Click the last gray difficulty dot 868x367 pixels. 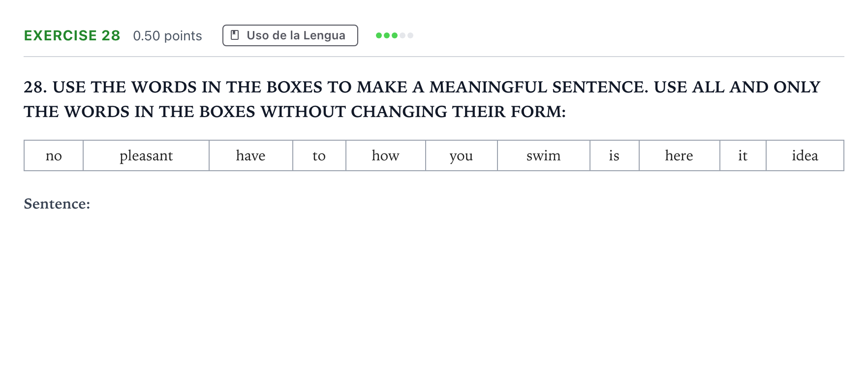410,35
